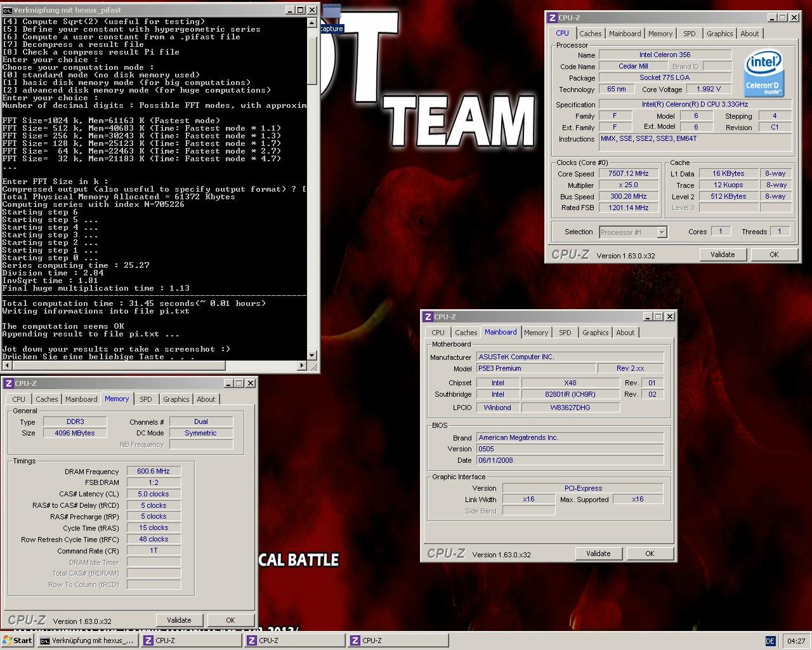Screen dimensions: 812x650
Task: Click the console horizontal scrollbar thumb
Action: [118, 366]
